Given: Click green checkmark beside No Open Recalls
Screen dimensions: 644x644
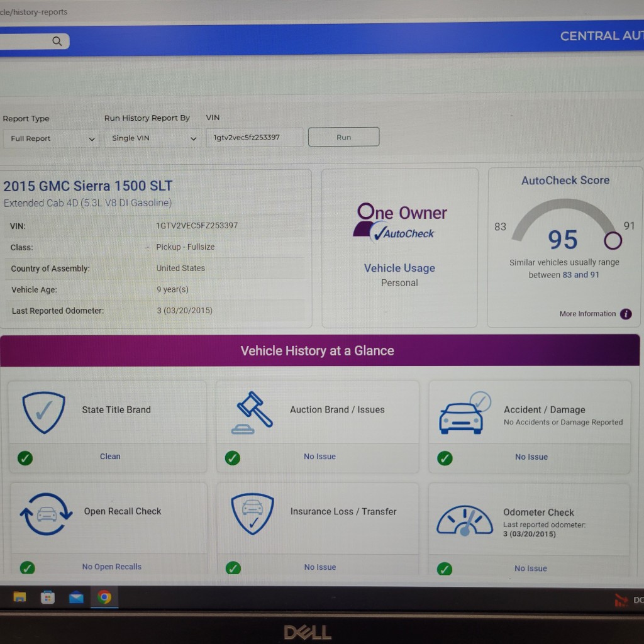Looking at the screenshot, I should tap(28, 568).
